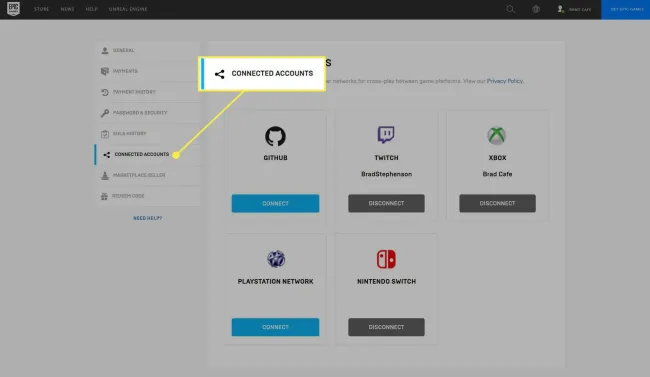The image size is (650, 377).
Task: Open the Unreal Engine menu item
Action: point(128,9)
